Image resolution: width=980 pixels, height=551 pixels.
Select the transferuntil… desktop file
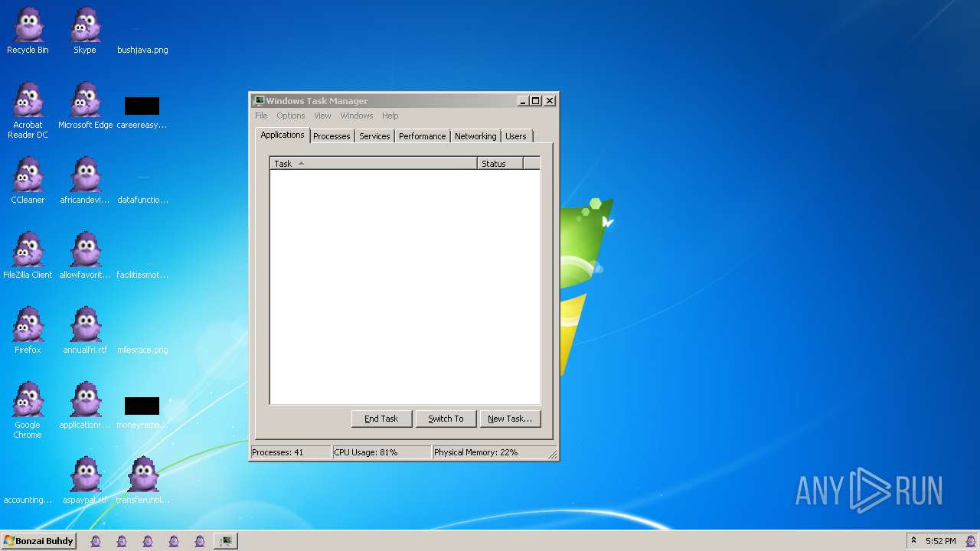(x=142, y=481)
